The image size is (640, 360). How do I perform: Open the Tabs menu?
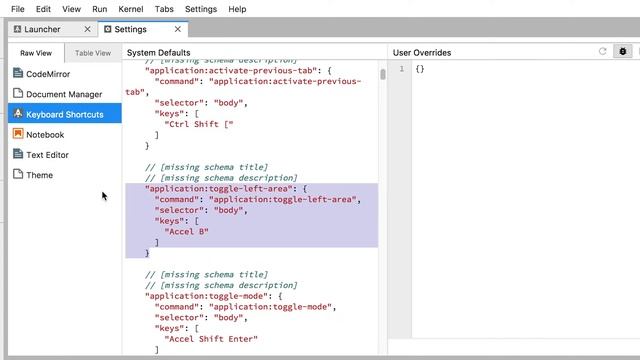click(164, 9)
